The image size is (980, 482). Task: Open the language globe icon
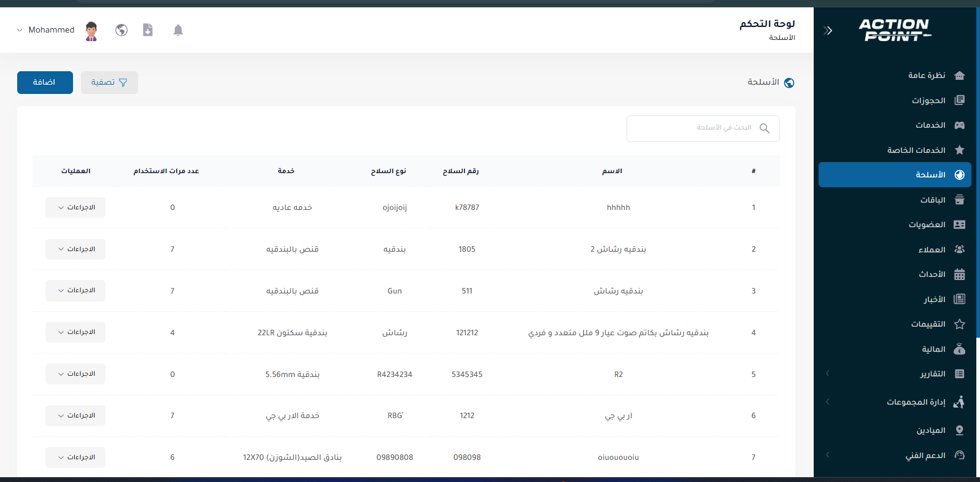pyautogui.click(x=122, y=30)
